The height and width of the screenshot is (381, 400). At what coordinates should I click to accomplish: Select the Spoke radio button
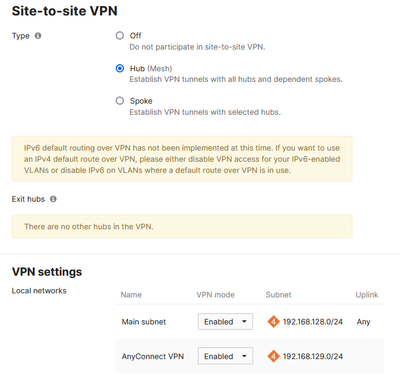[120, 101]
